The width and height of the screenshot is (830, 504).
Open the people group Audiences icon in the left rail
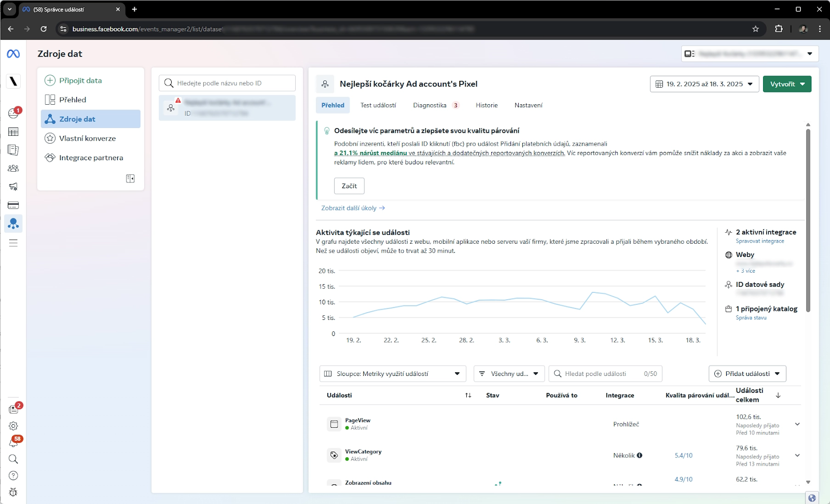pyautogui.click(x=13, y=169)
